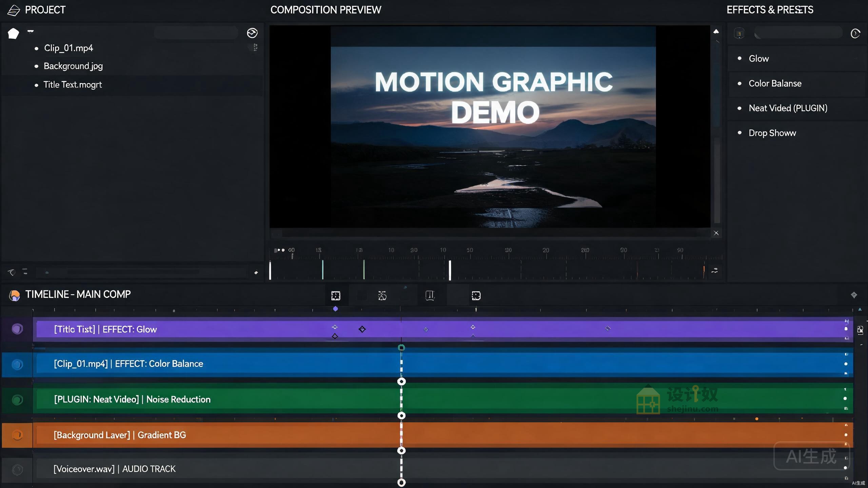Click the Effects & Presets search field

click(798, 33)
